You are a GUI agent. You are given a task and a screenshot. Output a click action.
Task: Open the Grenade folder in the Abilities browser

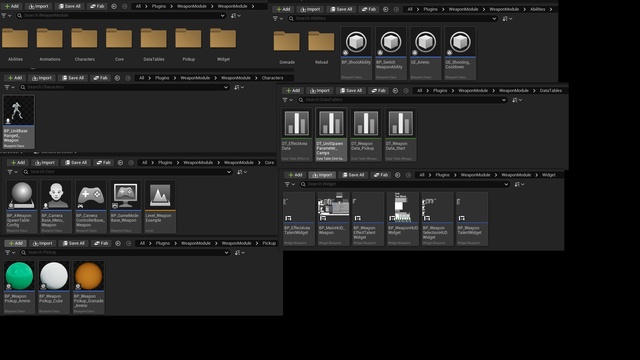point(287,47)
